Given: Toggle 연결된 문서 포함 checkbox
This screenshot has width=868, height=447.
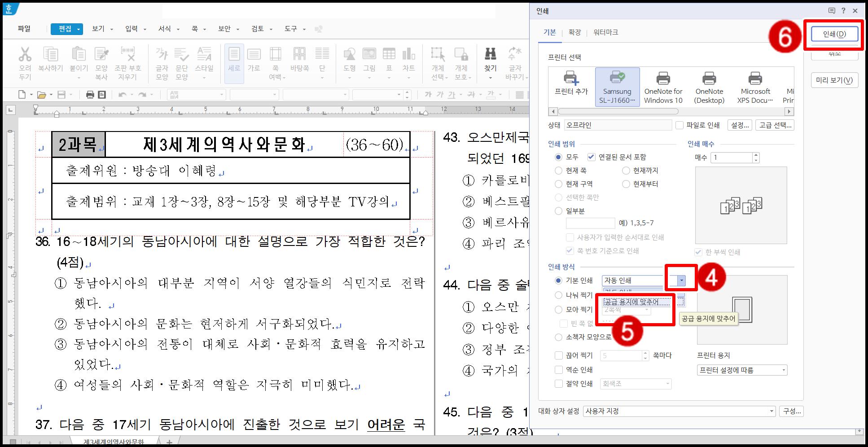Looking at the screenshot, I should pyautogui.click(x=591, y=157).
